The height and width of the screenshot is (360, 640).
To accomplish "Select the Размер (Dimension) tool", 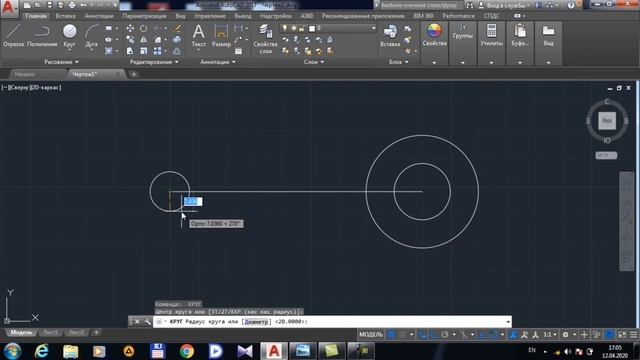I will coord(221,36).
